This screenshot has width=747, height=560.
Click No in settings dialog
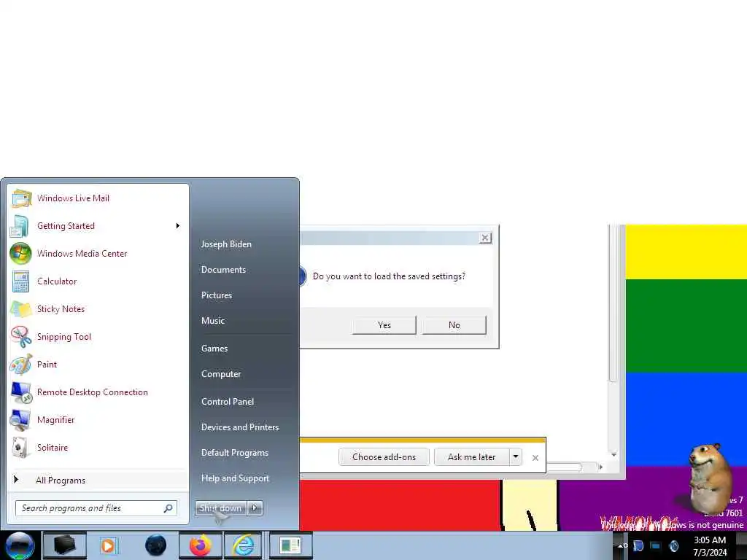(454, 325)
